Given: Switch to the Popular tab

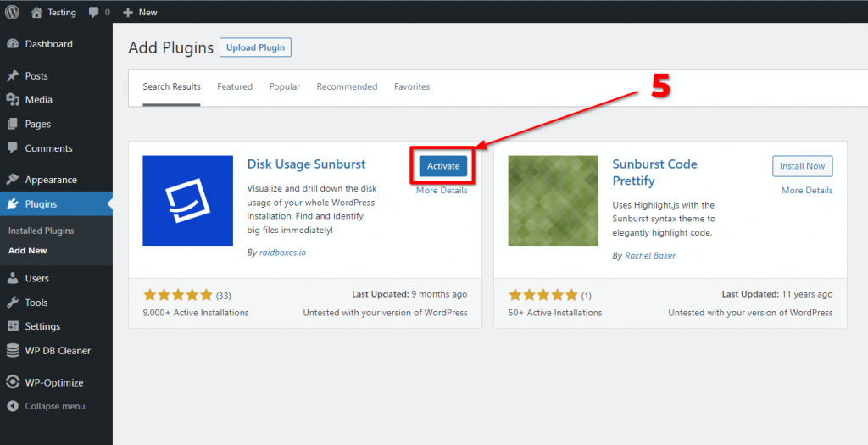Looking at the screenshot, I should pos(285,87).
